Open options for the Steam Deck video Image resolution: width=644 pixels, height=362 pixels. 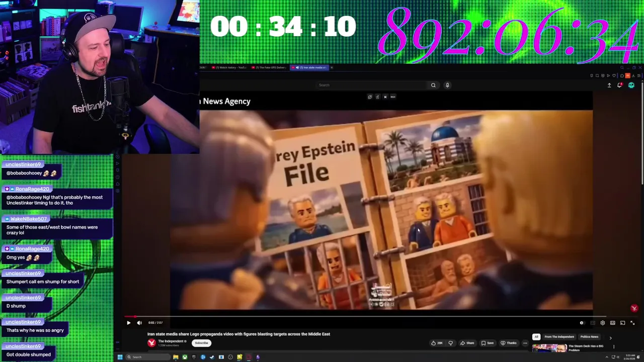(613, 346)
